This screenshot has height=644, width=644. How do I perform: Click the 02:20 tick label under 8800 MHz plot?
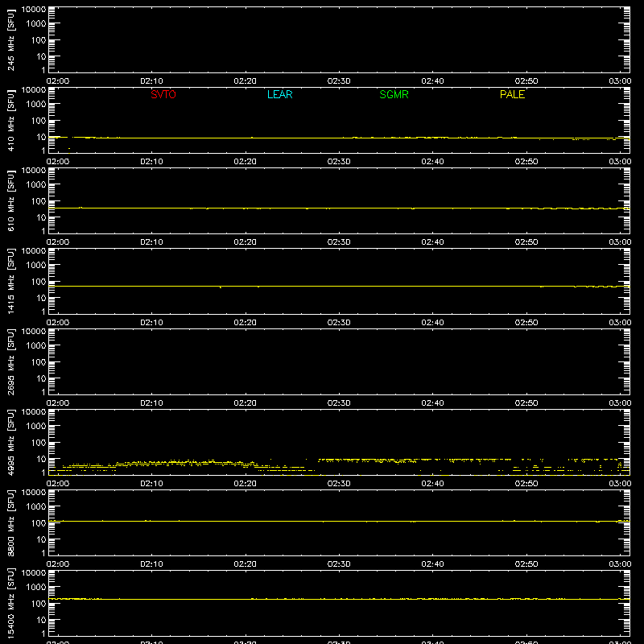click(x=246, y=564)
